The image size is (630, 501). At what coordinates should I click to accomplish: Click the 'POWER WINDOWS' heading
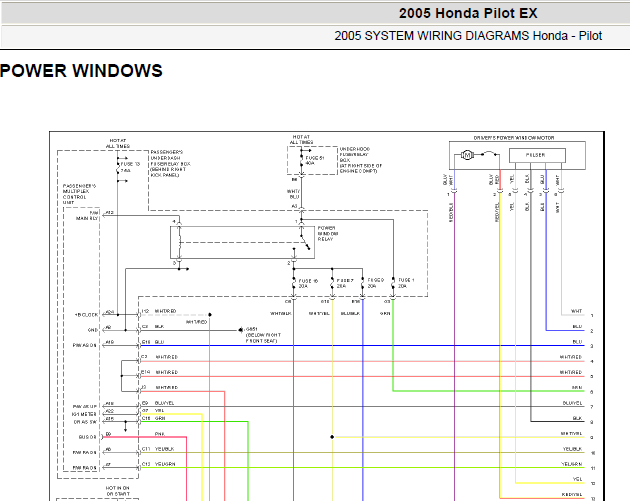coord(81,71)
